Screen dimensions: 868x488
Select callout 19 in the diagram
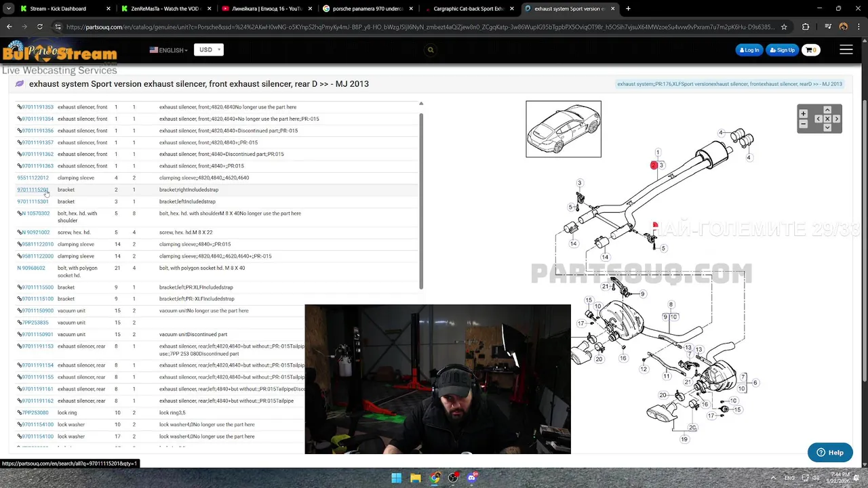pyautogui.click(x=684, y=439)
